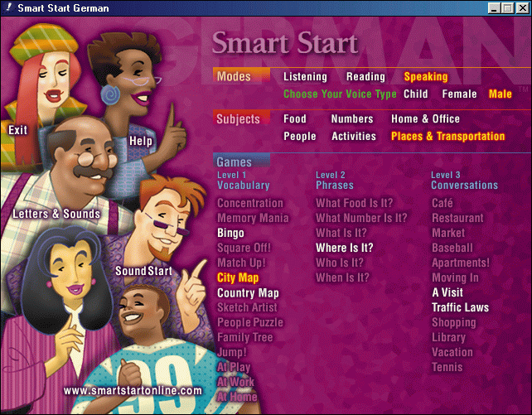This screenshot has width=532, height=415.
Task: Click the Level 3 Conversations column heading
Action: 464,181
